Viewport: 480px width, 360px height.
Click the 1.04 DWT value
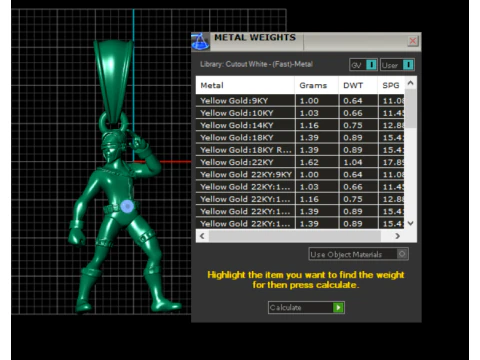pyautogui.click(x=353, y=162)
